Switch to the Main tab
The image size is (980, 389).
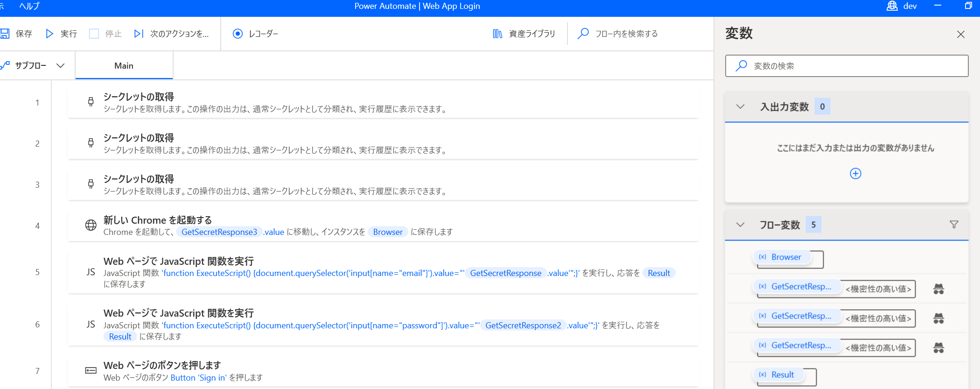(x=124, y=66)
